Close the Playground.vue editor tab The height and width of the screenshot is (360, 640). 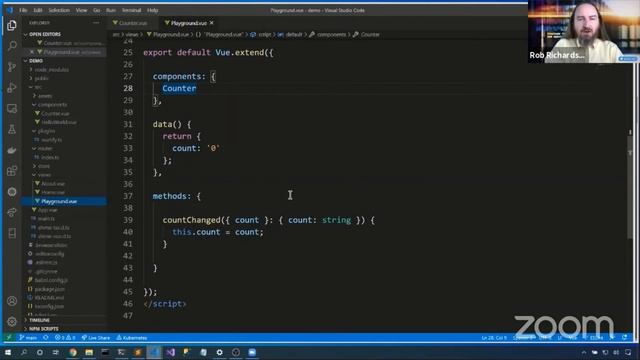point(211,23)
